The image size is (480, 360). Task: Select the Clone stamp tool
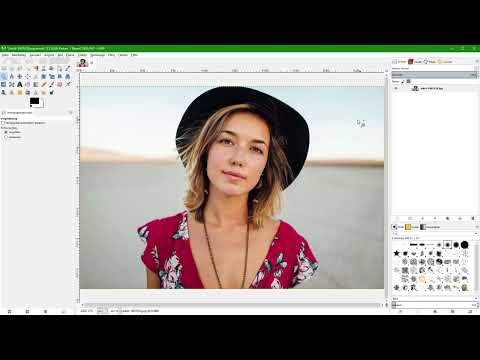pos(12,92)
